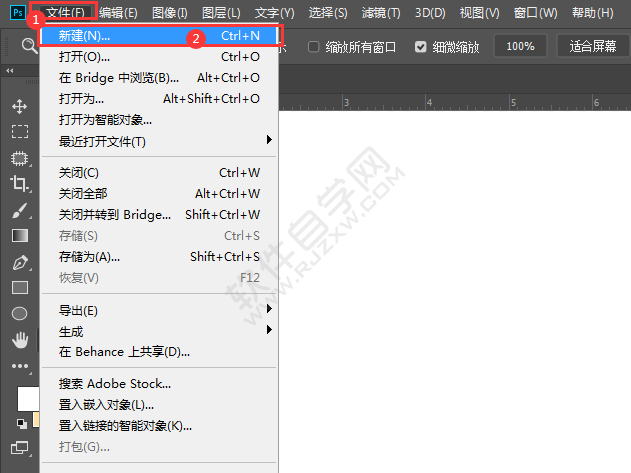631x473 pixels.
Task: Click the background color swatch
Action: [x=36, y=419]
